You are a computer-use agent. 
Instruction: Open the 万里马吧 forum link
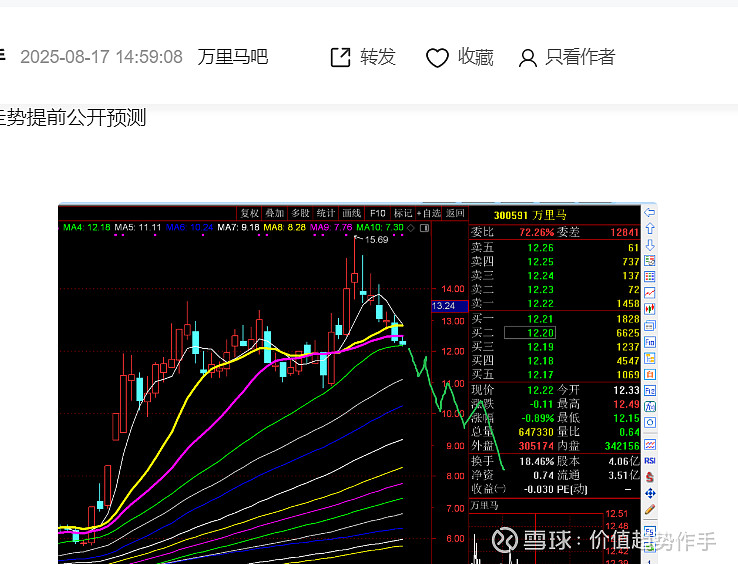(x=233, y=57)
